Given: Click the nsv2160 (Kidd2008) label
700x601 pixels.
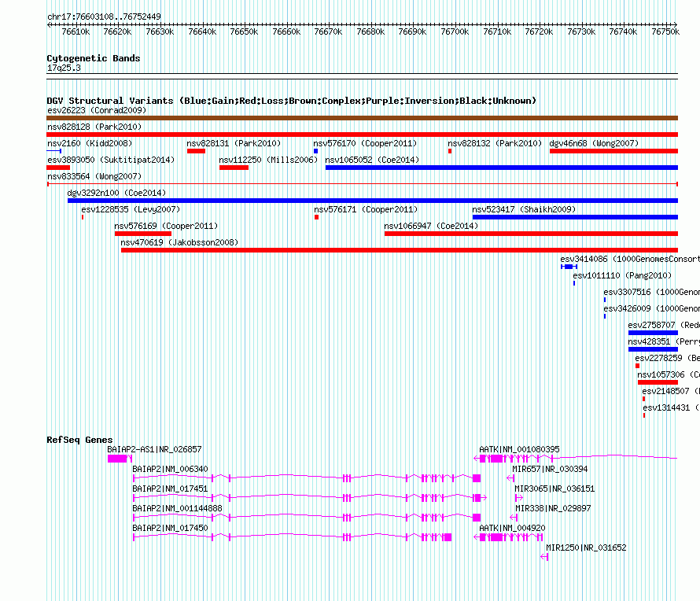Looking at the screenshot, I should click(x=90, y=143).
